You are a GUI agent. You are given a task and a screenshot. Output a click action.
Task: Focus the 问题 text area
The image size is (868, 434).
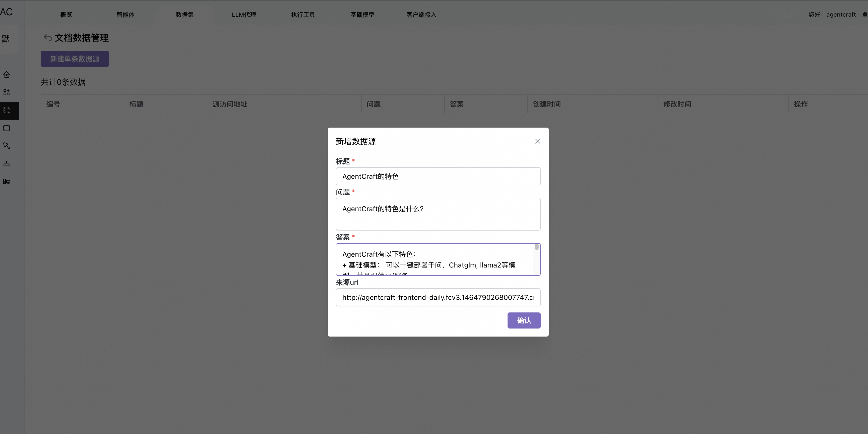[438, 214]
